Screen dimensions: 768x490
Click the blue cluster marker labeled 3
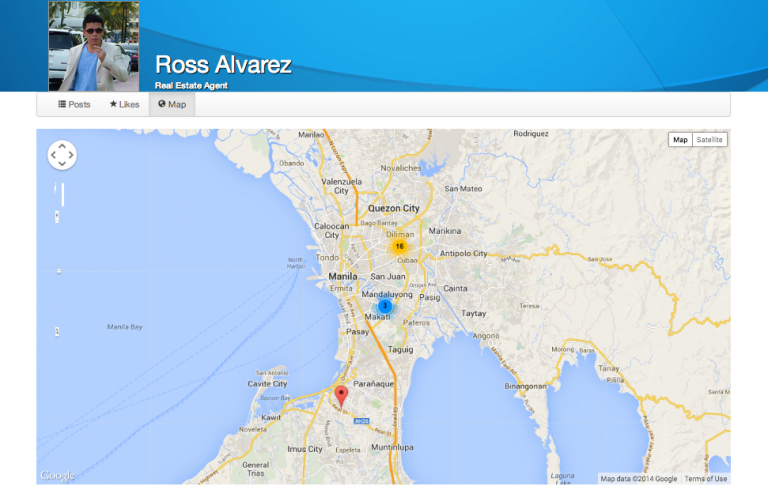[x=385, y=306]
